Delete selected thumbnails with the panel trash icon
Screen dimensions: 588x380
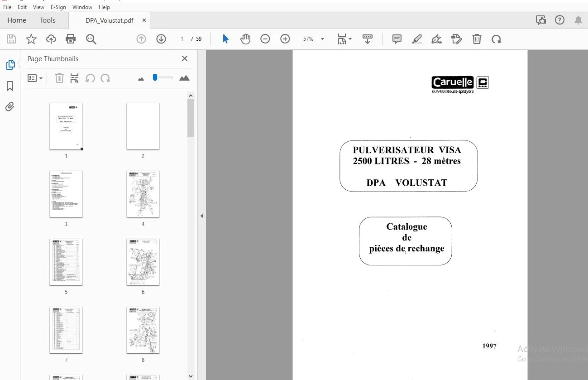pyautogui.click(x=59, y=78)
